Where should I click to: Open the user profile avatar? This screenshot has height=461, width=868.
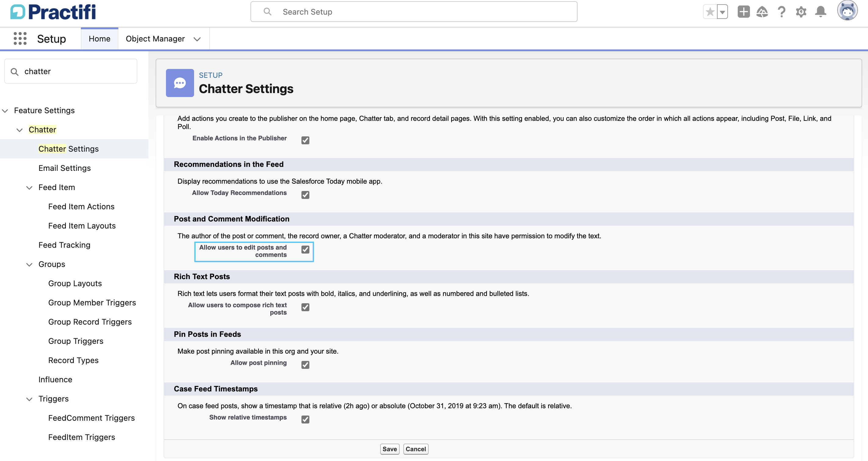(x=847, y=11)
